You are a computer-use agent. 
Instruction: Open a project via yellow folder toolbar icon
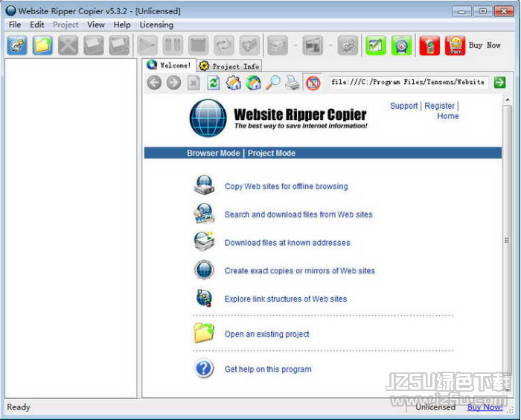pyautogui.click(x=42, y=45)
